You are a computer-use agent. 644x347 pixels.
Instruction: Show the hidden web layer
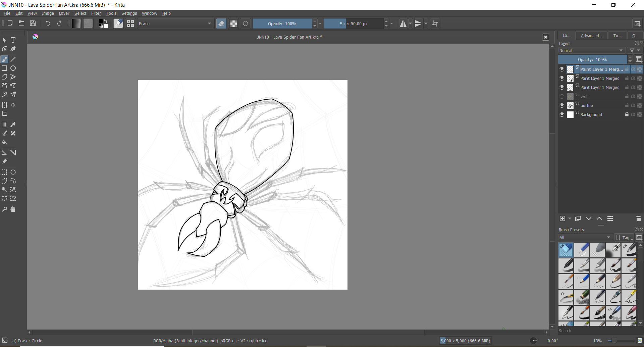562,96
